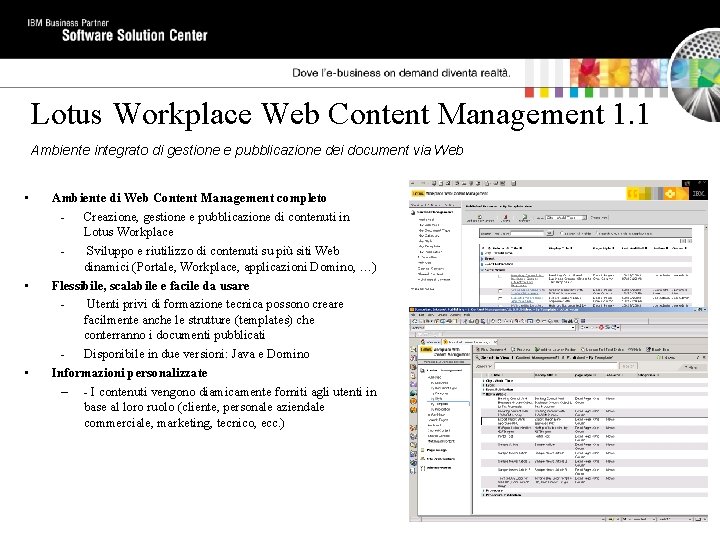Click the IBM logo in the upper screenshot
This screenshot has height=540, width=720.
pyautogui.click(x=698, y=194)
